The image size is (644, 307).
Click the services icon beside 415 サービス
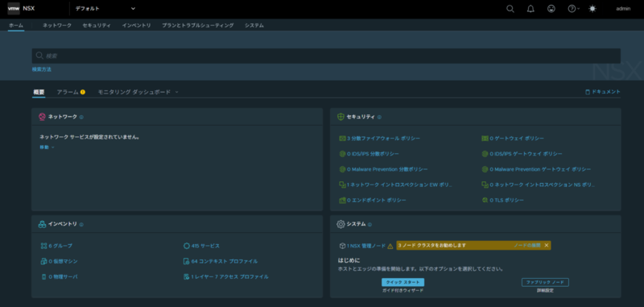click(x=187, y=246)
